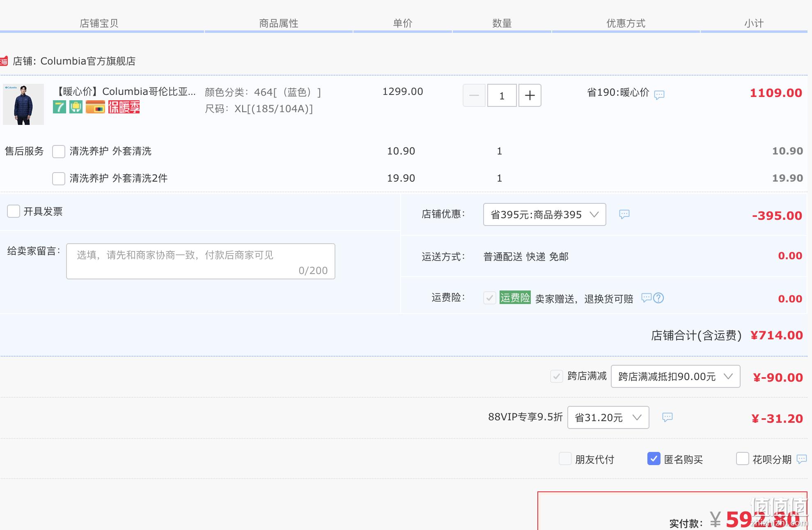Click the 尺码: XL[(185/104A)] size text

click(259, 109)
